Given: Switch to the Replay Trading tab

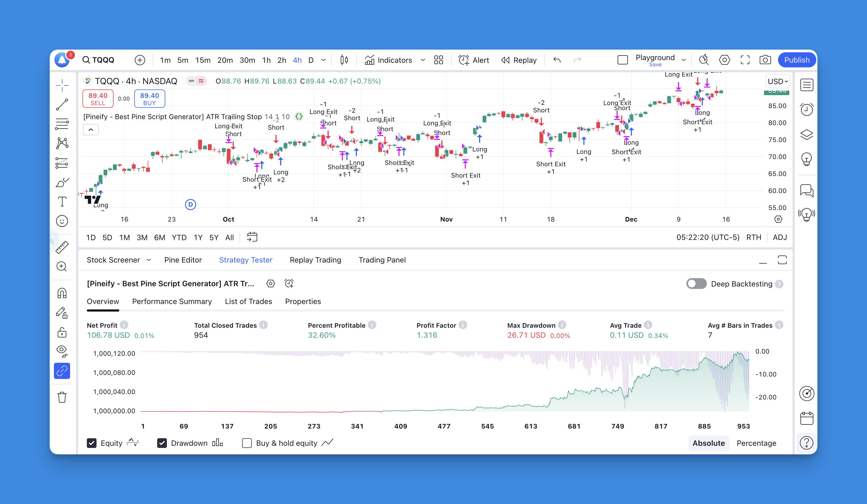Looking at the screenshot, I should [315, 260].
